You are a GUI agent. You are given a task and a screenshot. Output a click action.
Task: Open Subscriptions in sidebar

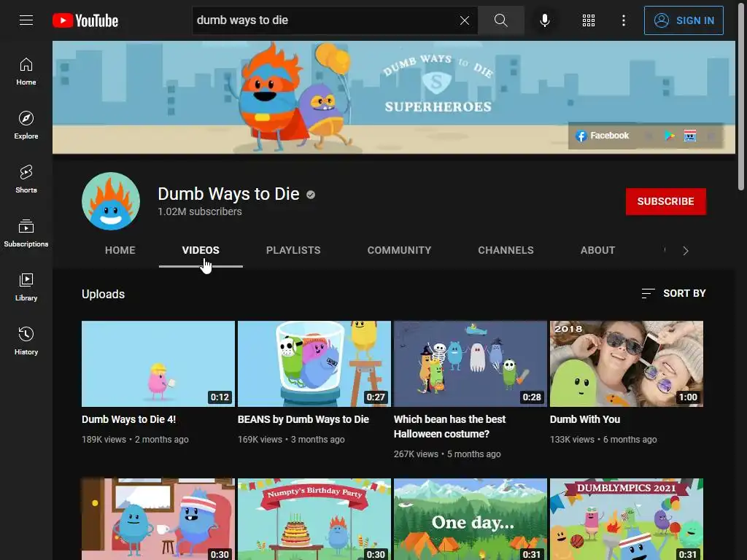point(26,233)
